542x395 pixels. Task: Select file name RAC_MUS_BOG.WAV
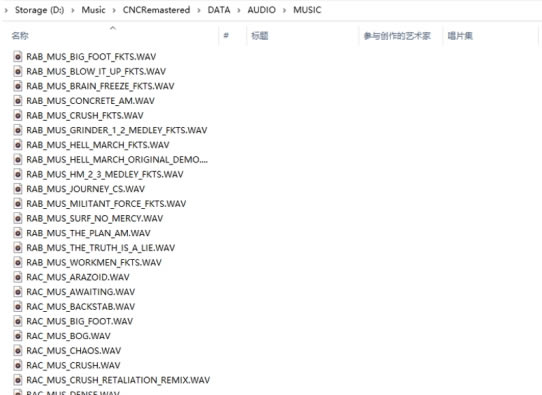pos(68,336)
